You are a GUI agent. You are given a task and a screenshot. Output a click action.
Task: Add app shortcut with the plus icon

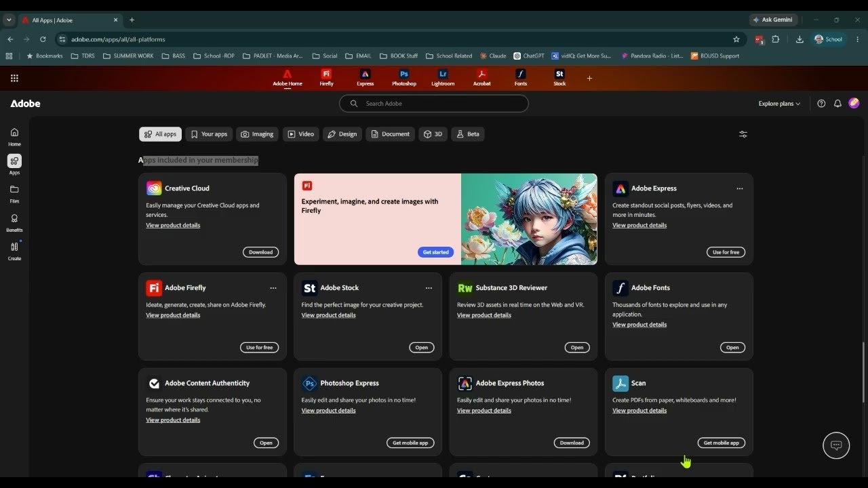pos(589,78)
